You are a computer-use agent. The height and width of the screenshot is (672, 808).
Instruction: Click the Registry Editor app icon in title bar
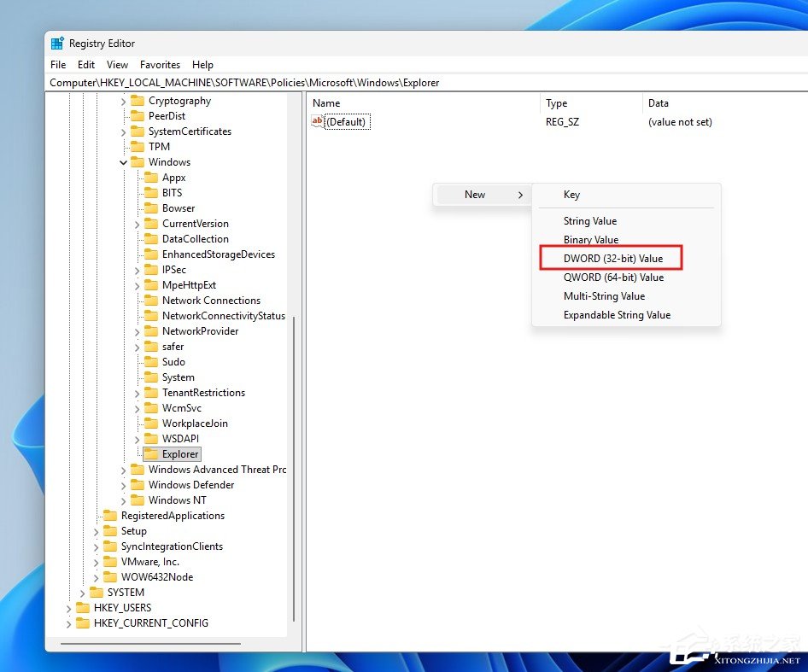(57, 44)
